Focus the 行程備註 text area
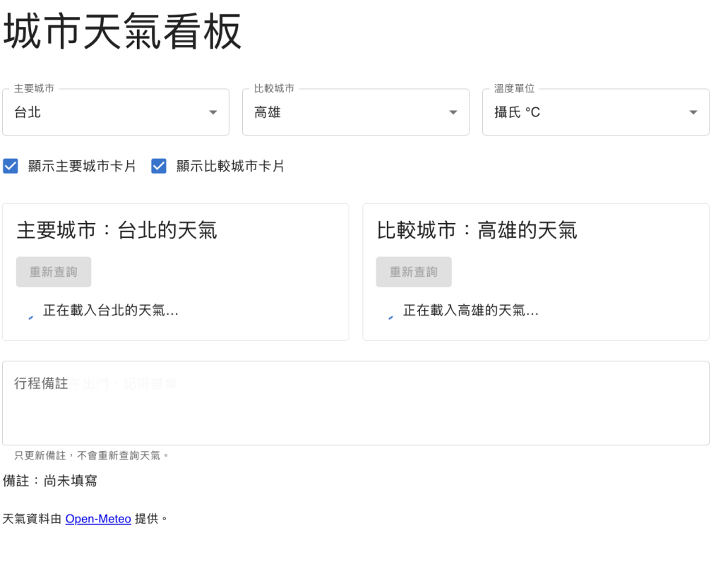This screenshot has height=588, width=723. click(356, 403)
